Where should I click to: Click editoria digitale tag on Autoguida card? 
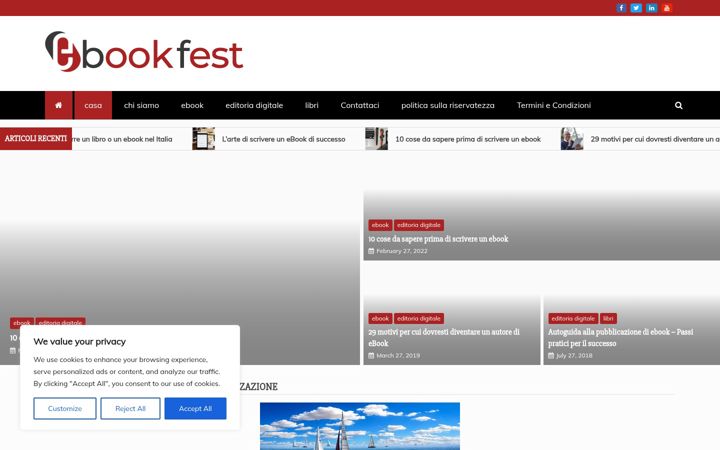point(573,318)
